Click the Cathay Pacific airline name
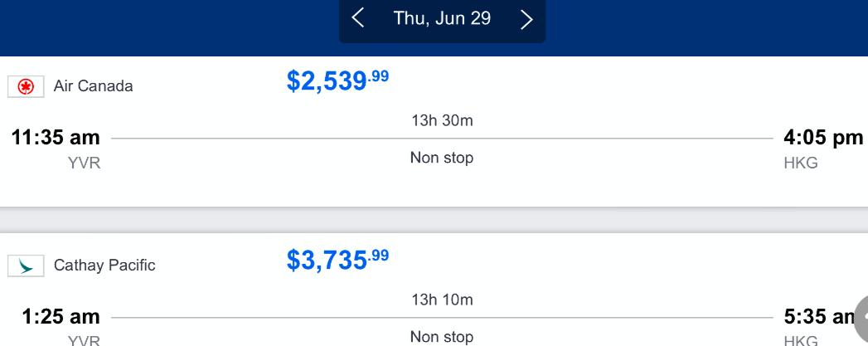This screenshot has width=868, height=346. (104, 266)
